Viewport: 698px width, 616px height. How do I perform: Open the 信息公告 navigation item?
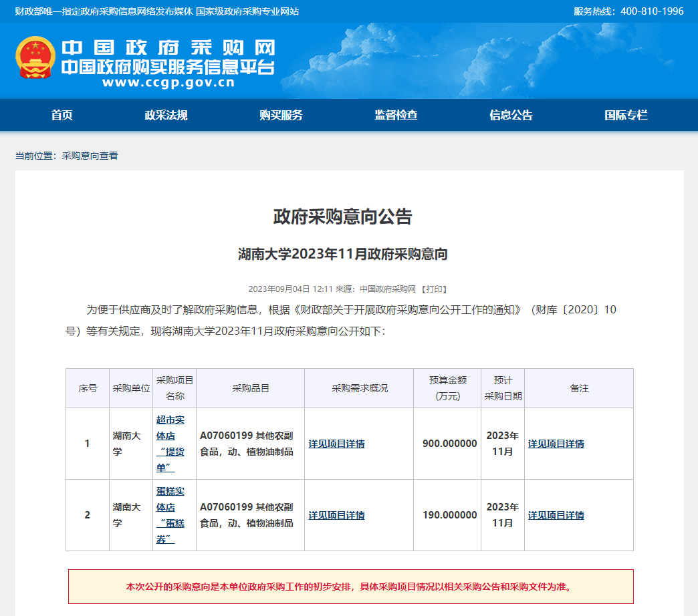click(511, 115)
